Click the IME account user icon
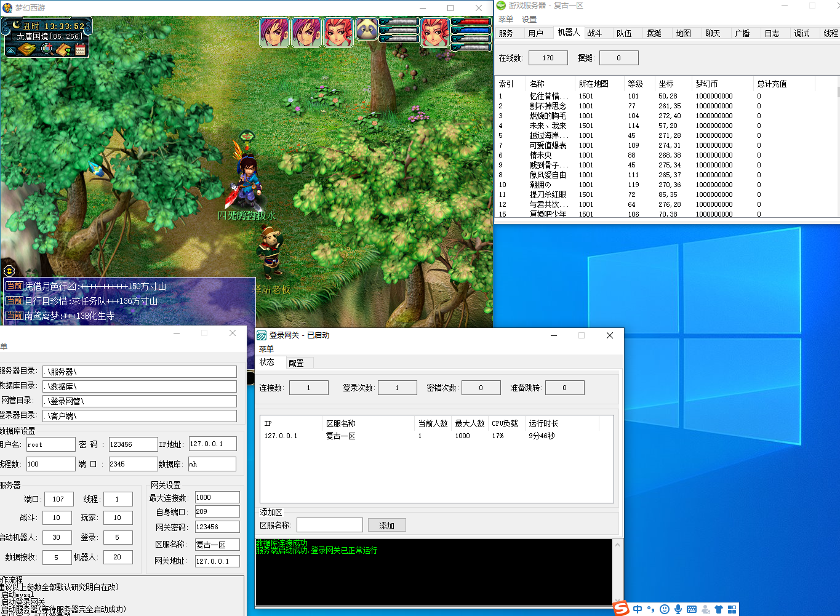 click(705, 609)
